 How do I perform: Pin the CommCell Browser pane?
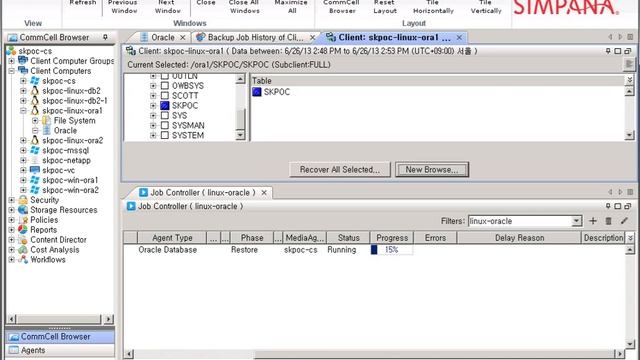[x=105, y=37]
